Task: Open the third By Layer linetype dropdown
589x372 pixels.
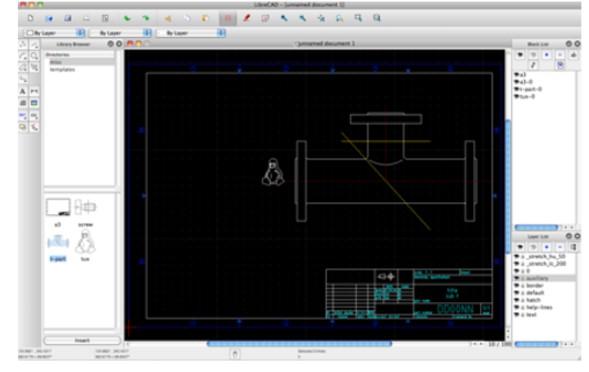Action: [x=191, y=33]
